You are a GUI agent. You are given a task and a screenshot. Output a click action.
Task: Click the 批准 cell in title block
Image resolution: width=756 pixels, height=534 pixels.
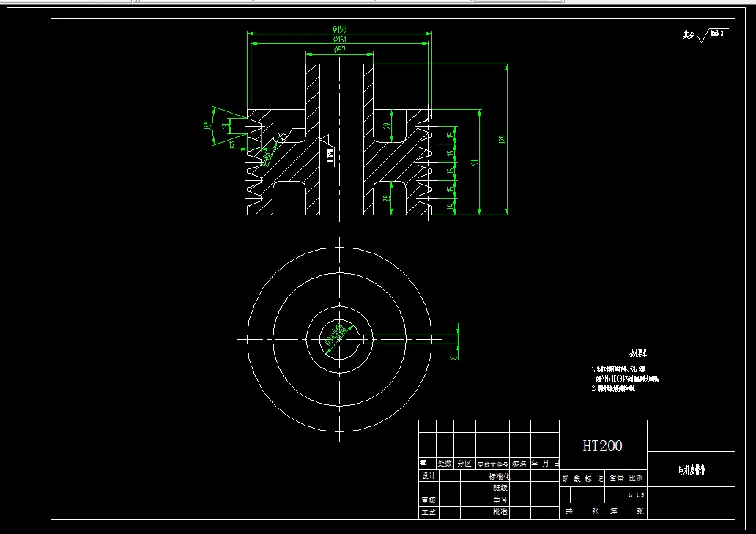coord(500,512)
